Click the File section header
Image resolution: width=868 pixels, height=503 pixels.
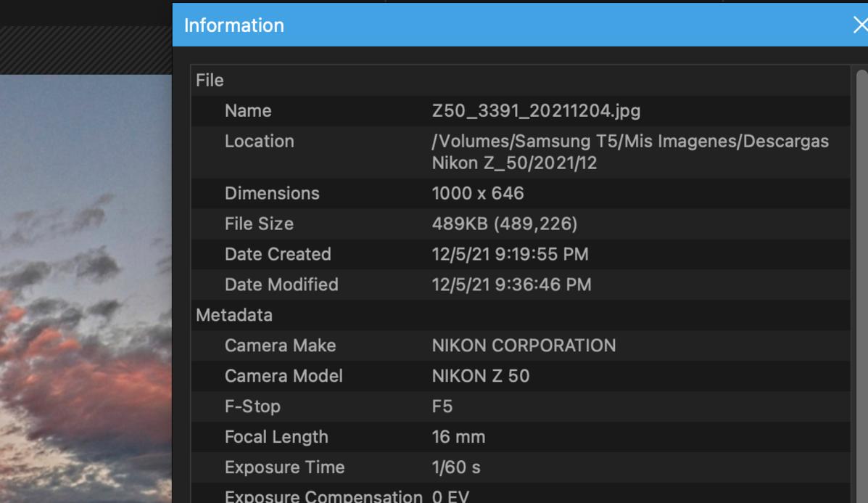210,81
